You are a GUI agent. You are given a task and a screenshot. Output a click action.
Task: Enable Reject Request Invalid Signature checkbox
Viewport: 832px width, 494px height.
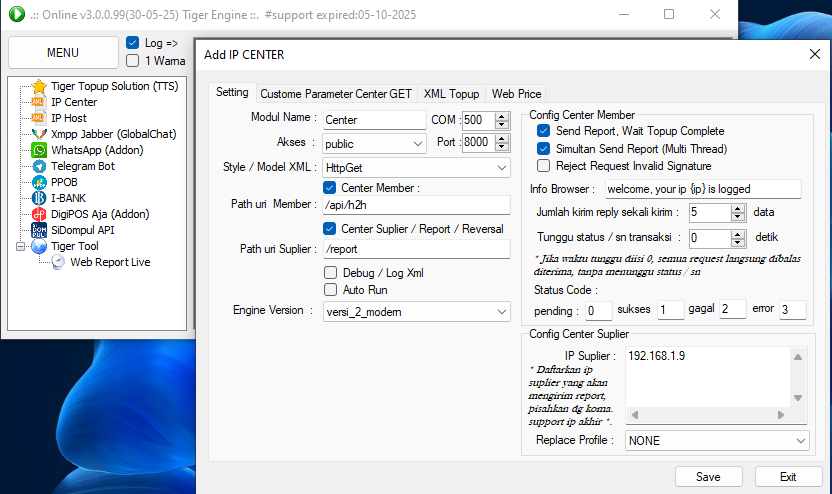pyautogui.click(x=544, y=165)
